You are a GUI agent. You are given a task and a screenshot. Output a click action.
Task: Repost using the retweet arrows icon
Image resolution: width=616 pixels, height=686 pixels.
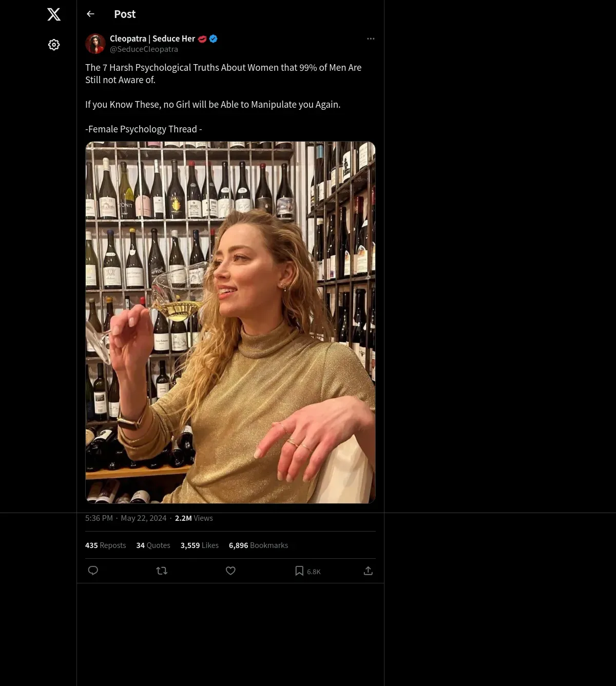click(x=162, y=571)
